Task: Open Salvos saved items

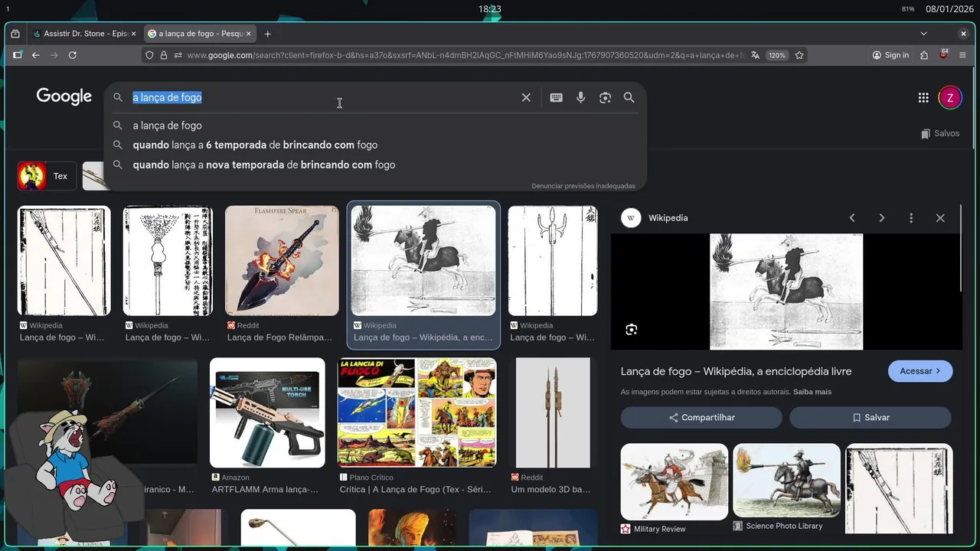Action: coord(940,133)
